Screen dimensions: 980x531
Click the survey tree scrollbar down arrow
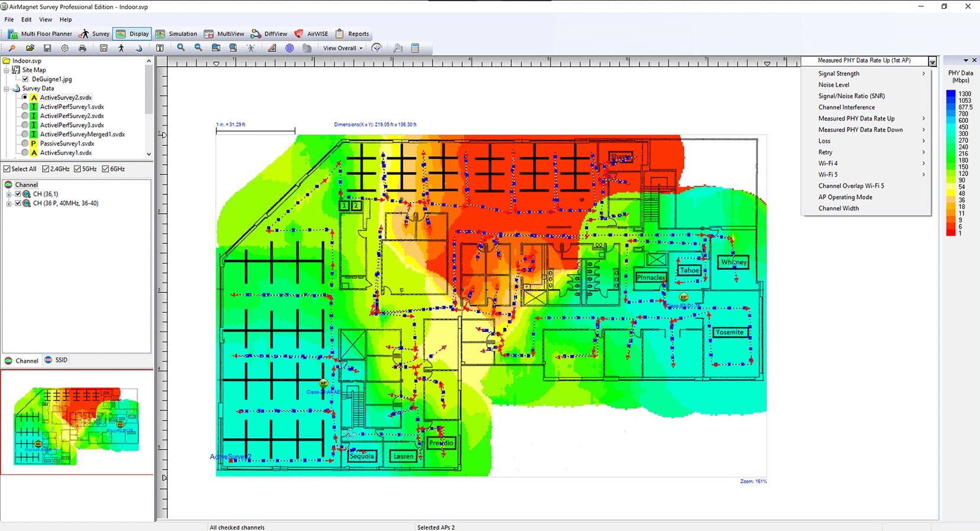149,154
